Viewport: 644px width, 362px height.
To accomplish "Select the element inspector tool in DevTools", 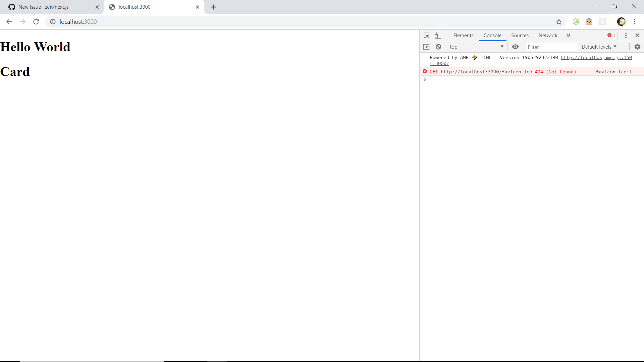I will (426, 35).
